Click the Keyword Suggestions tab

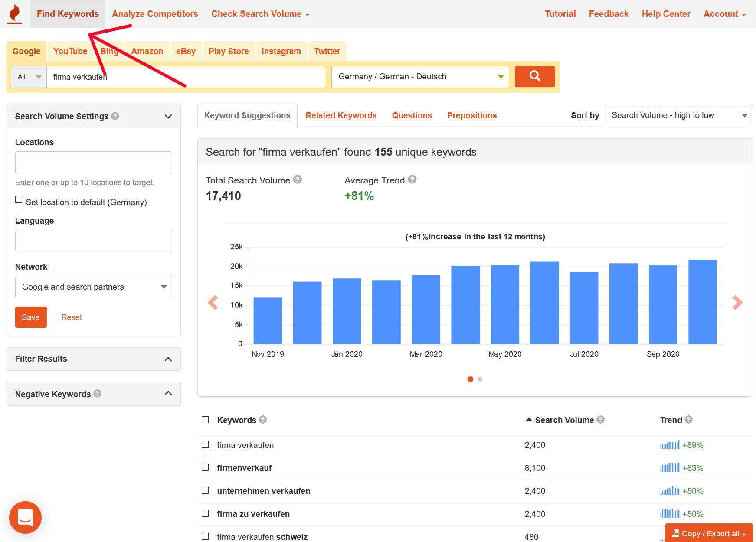(247, 115)
